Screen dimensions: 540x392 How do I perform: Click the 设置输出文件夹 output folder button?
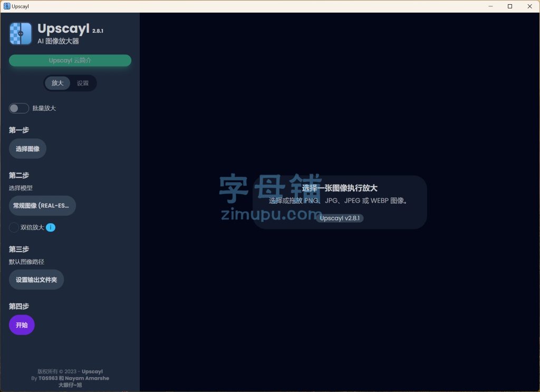pos(36,280)
